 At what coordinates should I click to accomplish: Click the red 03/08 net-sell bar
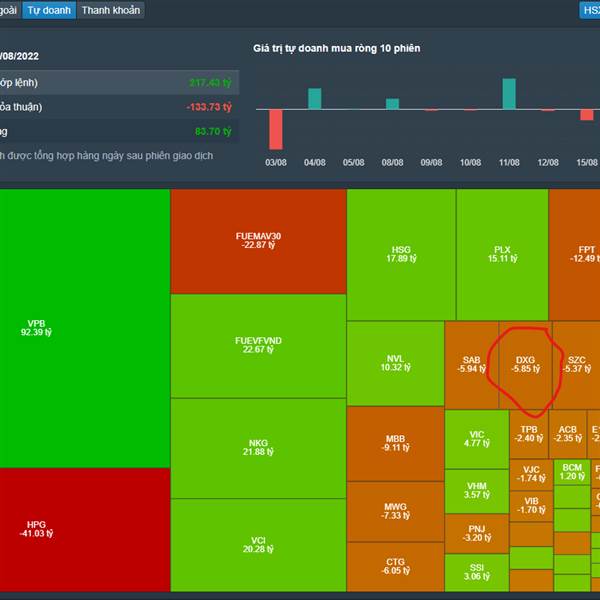(276, 129)
